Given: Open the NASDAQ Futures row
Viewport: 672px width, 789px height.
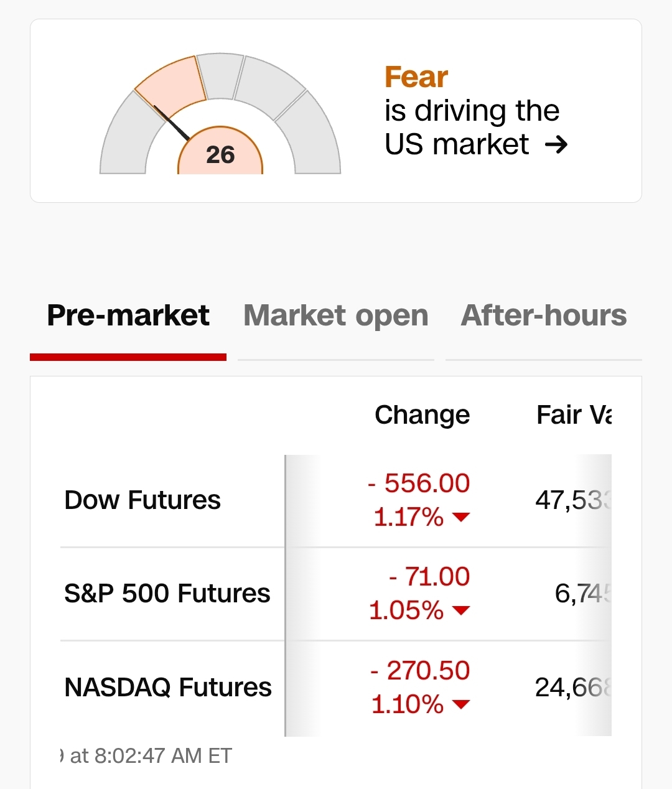Looking at the screenshot, I should point(168,688).
